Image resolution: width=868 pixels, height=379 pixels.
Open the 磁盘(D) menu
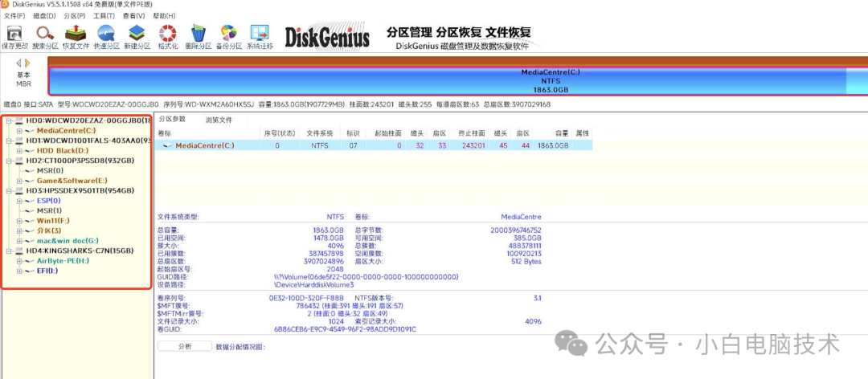(44, 15)
